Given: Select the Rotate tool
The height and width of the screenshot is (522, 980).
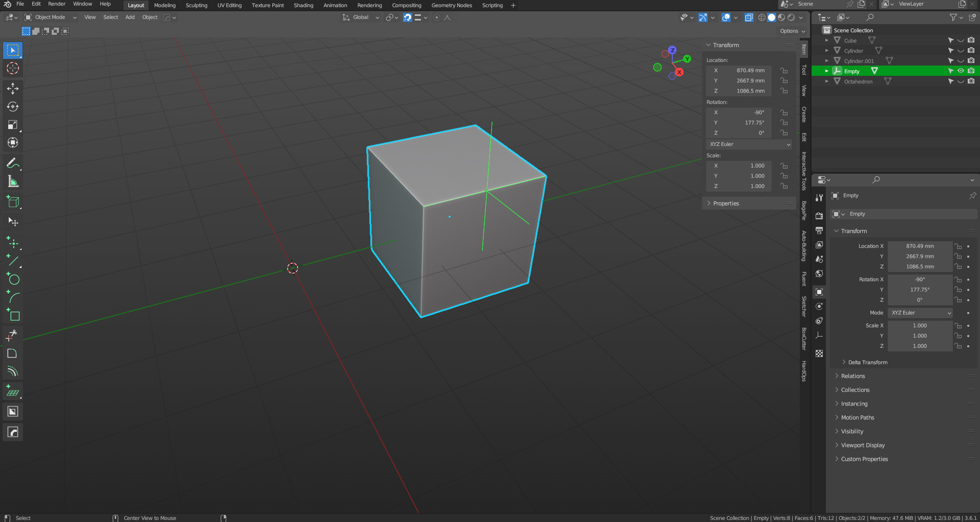Looking at the screenshot, I should (x=13, y=107).
